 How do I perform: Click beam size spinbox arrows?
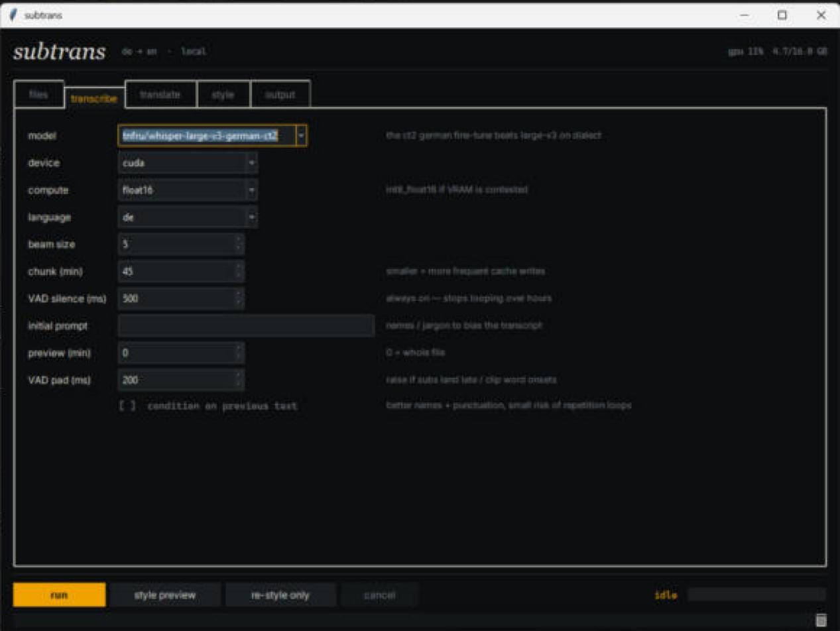click(x=239, y=244)
